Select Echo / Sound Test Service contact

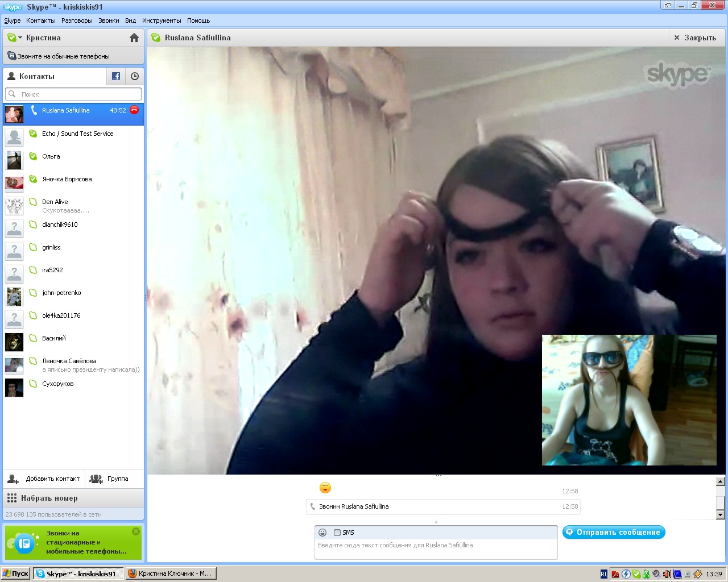77,134
